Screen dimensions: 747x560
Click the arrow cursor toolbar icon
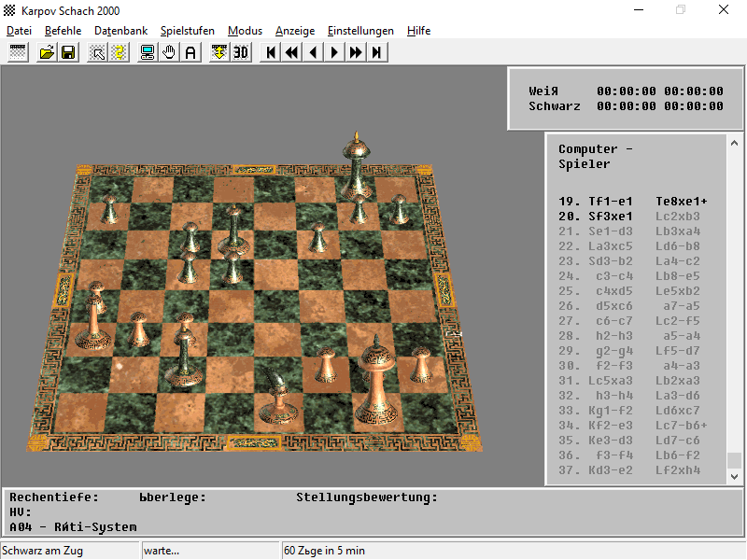click(x=97, y=52)
